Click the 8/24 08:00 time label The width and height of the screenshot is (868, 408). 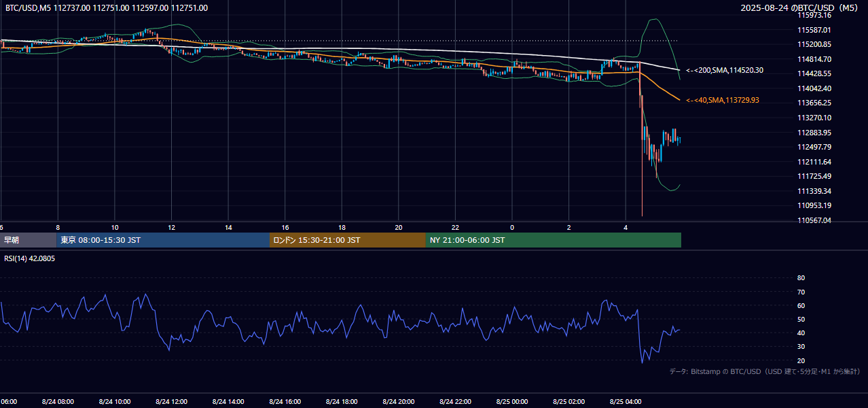pos(58,402)
